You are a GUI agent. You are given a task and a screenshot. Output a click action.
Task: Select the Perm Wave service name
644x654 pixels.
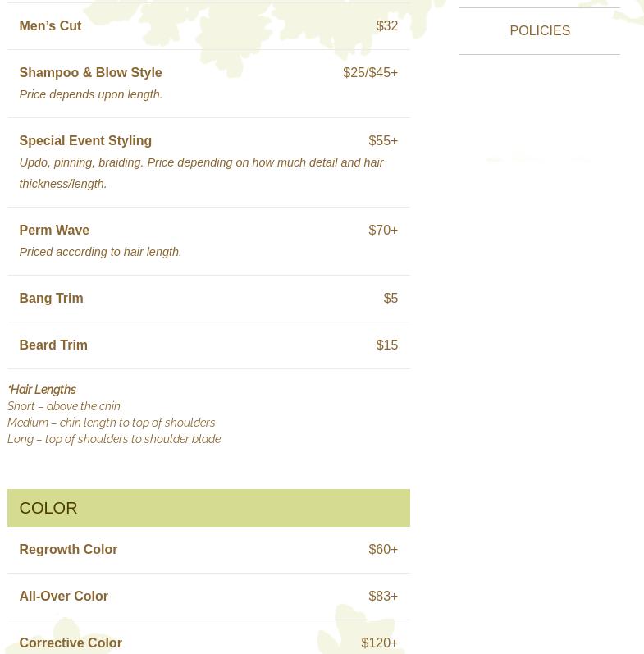pyautogui.click(x=54, y=231)
